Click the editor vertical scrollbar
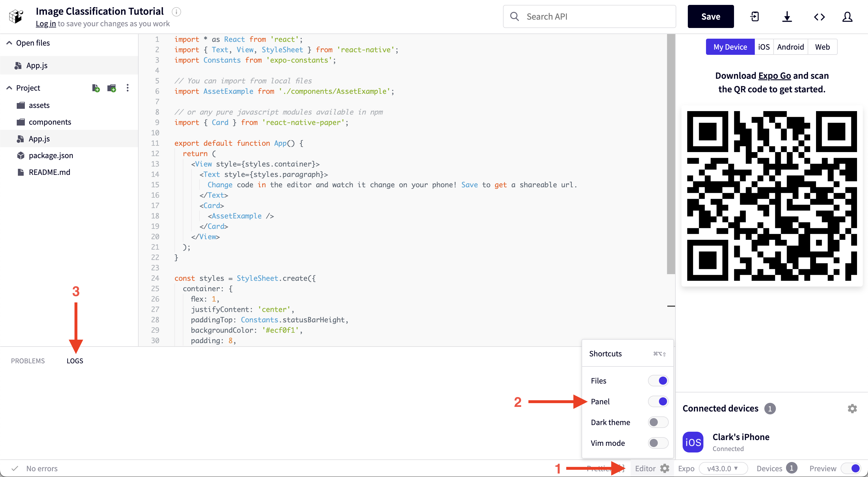The width and height of the screenshot is (868, 477). pyautogui.click(x=671, y=154)
